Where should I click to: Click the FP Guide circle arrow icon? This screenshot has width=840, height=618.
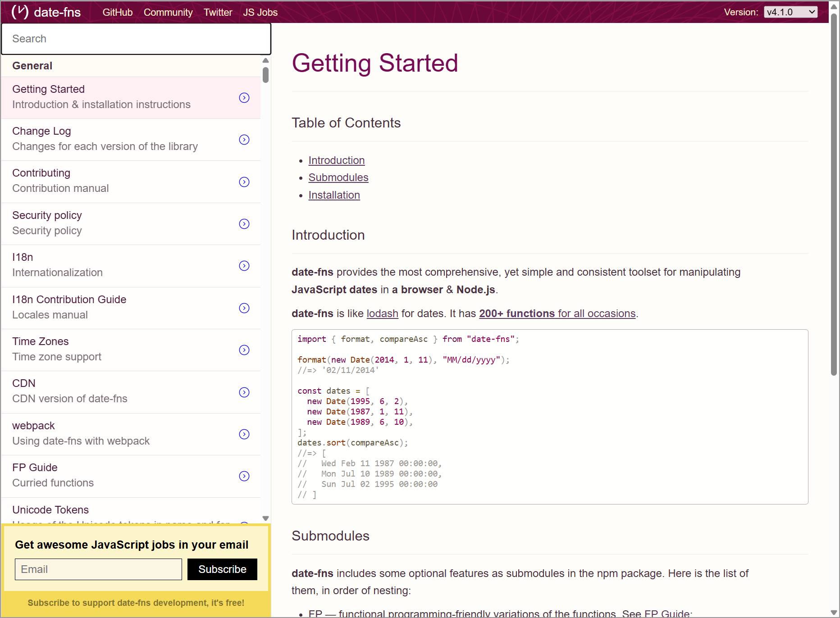[x=244, y=476]
